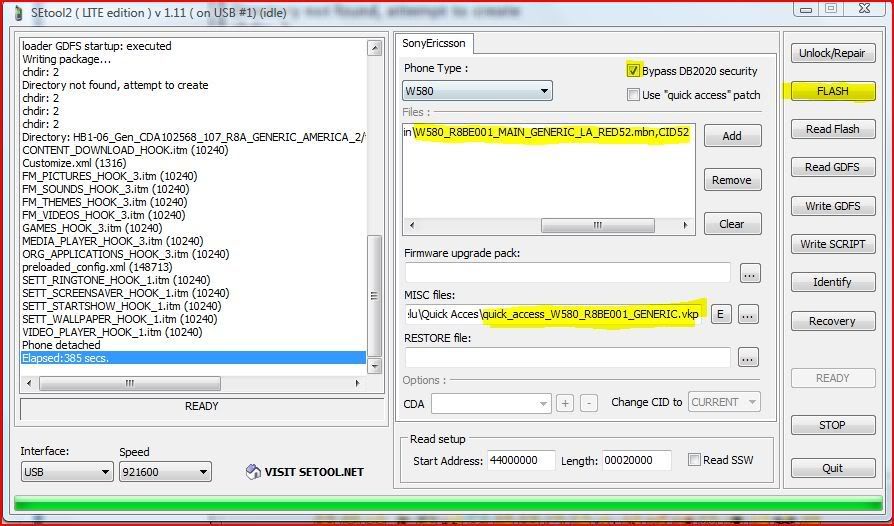Select 'Writing package...' log line

coord(67,59)
